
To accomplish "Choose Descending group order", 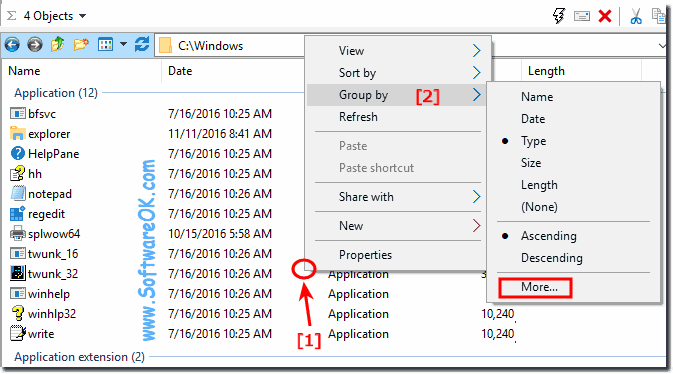I will pos(573,258).
